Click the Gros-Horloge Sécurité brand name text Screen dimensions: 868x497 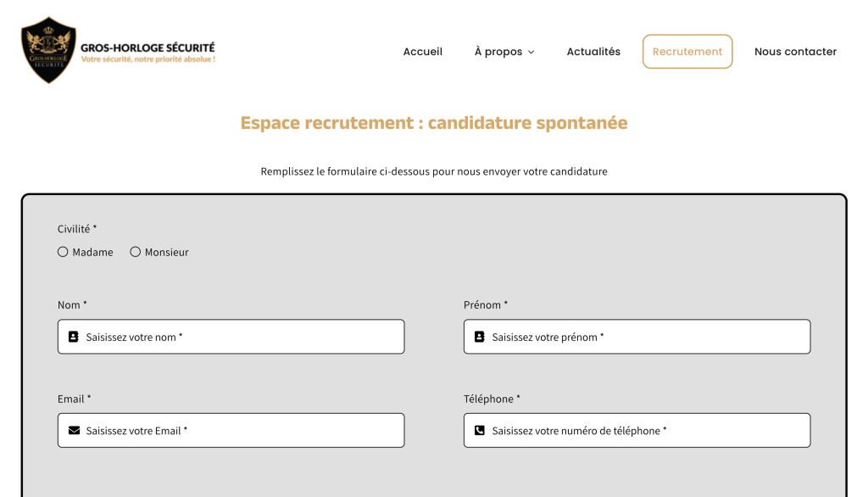click(x=147, y=48)
